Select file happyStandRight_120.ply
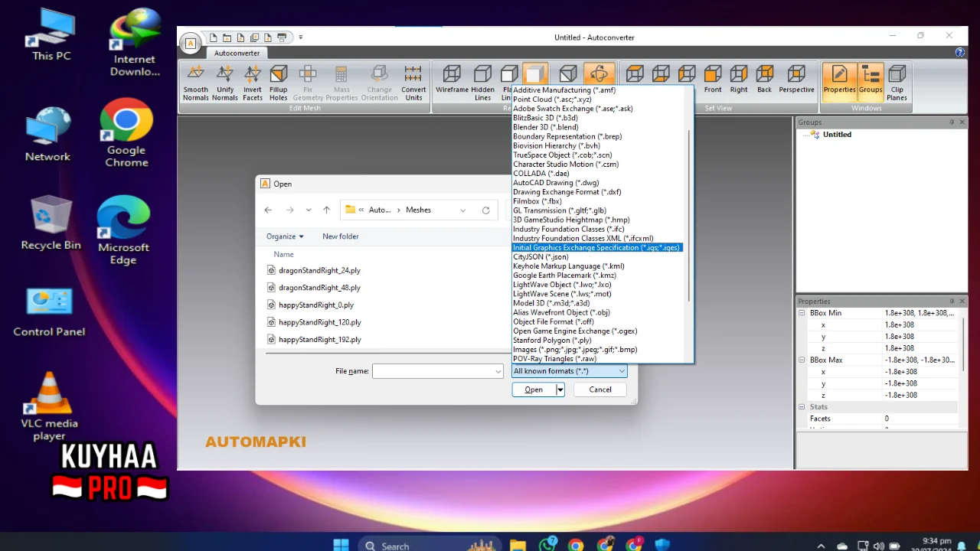This screenshot has width=980, height=551. [x=319, y=322]
